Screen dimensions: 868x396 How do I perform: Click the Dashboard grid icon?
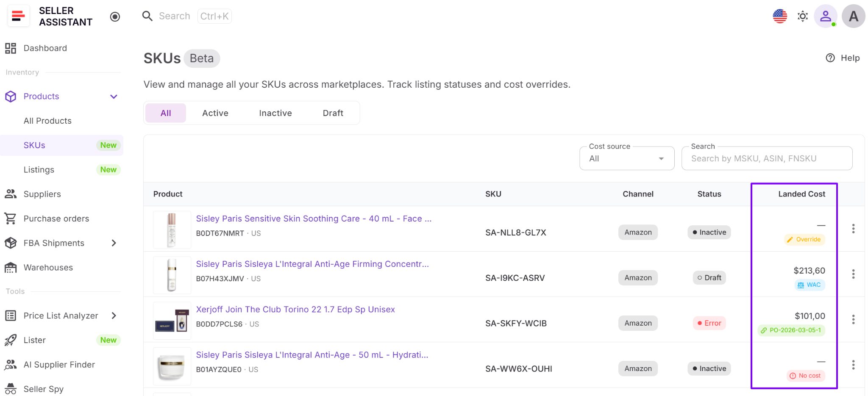pos(11,48)
